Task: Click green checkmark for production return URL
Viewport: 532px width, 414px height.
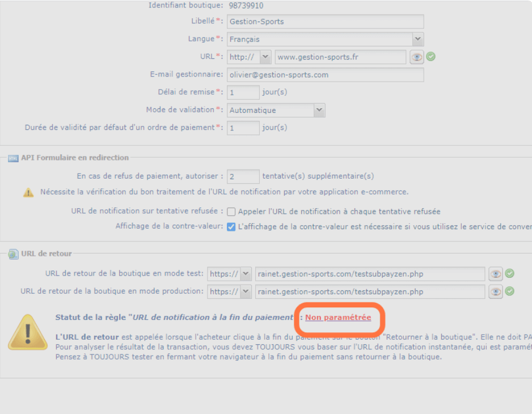Action: (510, 292)
